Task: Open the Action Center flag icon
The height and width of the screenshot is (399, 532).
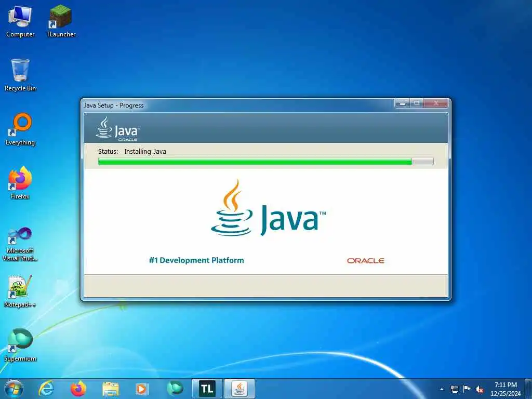Action: click(x=467, y=389)
